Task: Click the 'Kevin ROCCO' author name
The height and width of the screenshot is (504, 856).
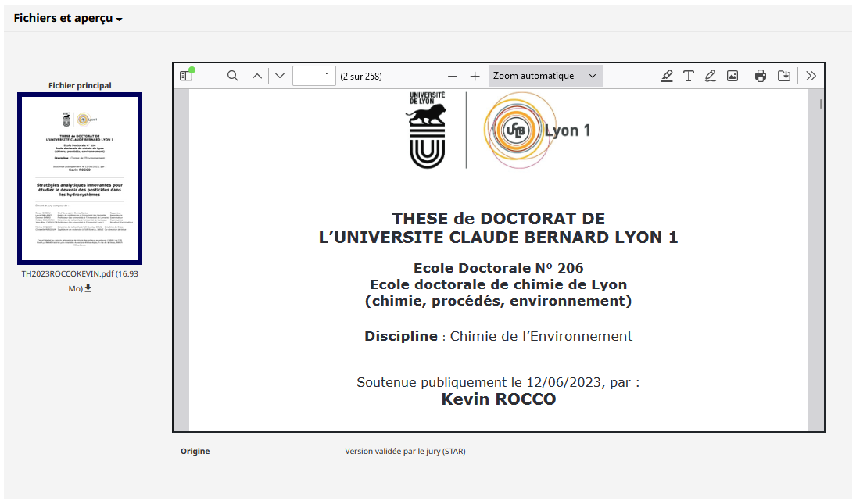Action: pos(499,399)
